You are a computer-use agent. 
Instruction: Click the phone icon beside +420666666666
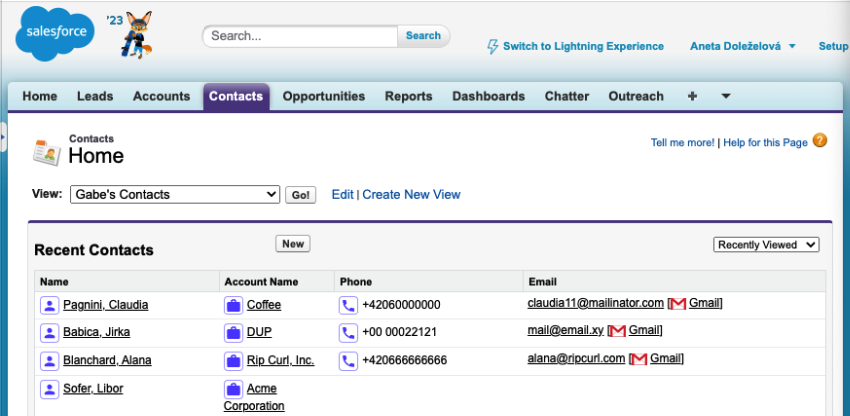348,361
